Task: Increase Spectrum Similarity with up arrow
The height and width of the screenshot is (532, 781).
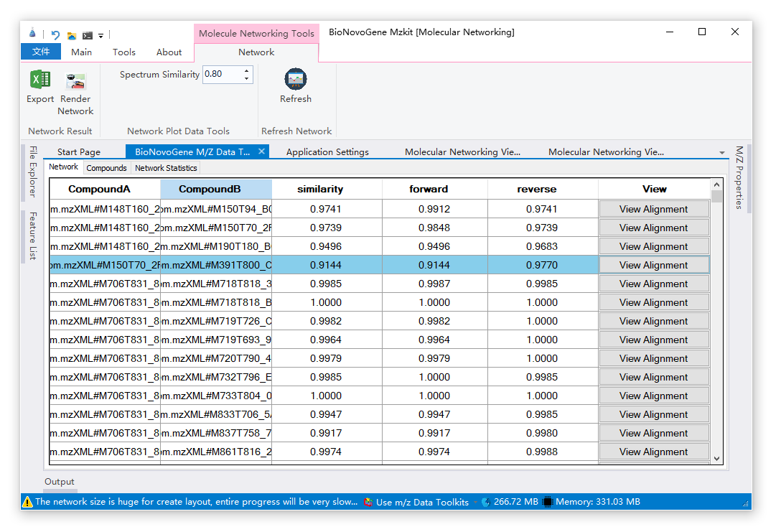Action: [246, 71]
